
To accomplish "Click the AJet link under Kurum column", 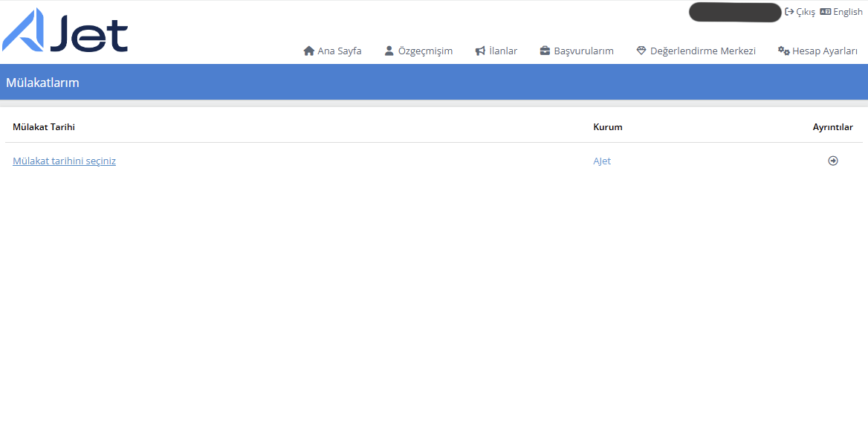I will click(x=602, y=161).
